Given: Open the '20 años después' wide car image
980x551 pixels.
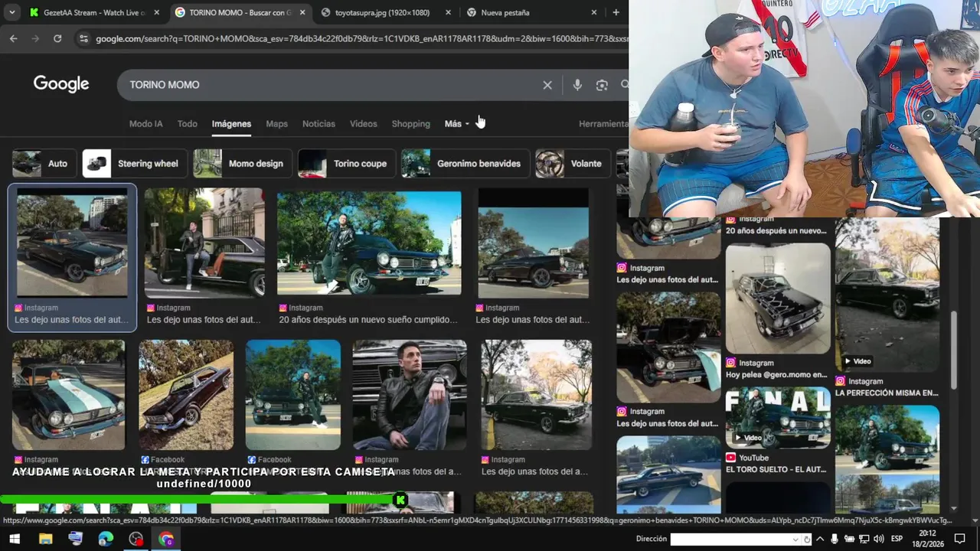Looking at the screenshot, I should [369, 243].
